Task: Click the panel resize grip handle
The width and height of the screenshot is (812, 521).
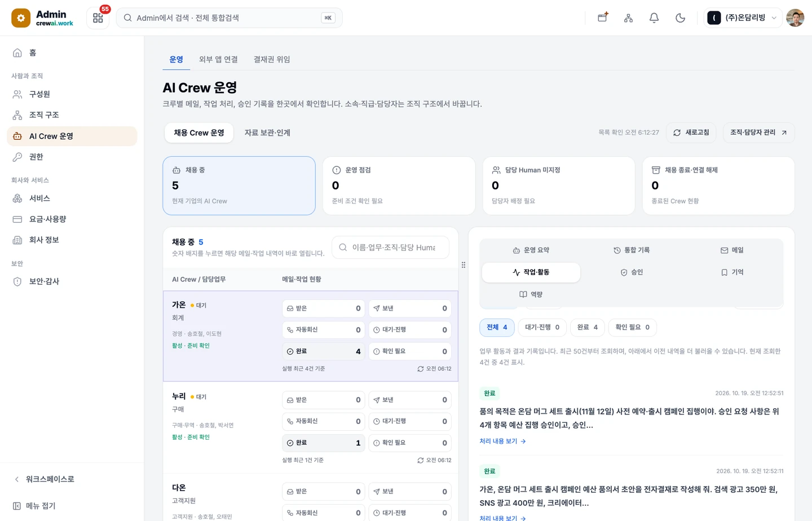Action: 464,264
